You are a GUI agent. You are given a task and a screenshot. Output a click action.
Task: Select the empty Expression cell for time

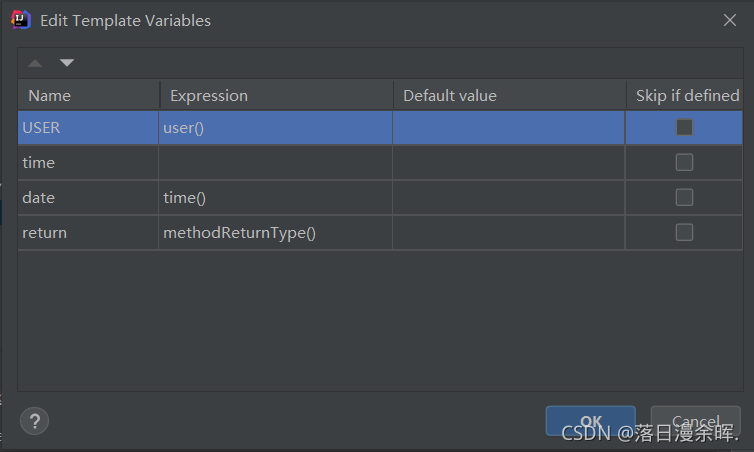point(275,162)
